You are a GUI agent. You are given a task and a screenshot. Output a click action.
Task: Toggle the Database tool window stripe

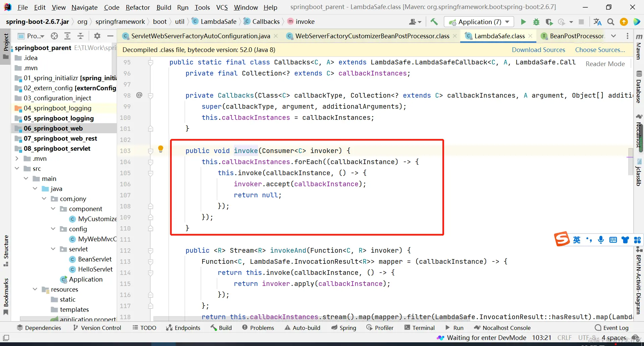pyautogui.click(x=639, y=87)
